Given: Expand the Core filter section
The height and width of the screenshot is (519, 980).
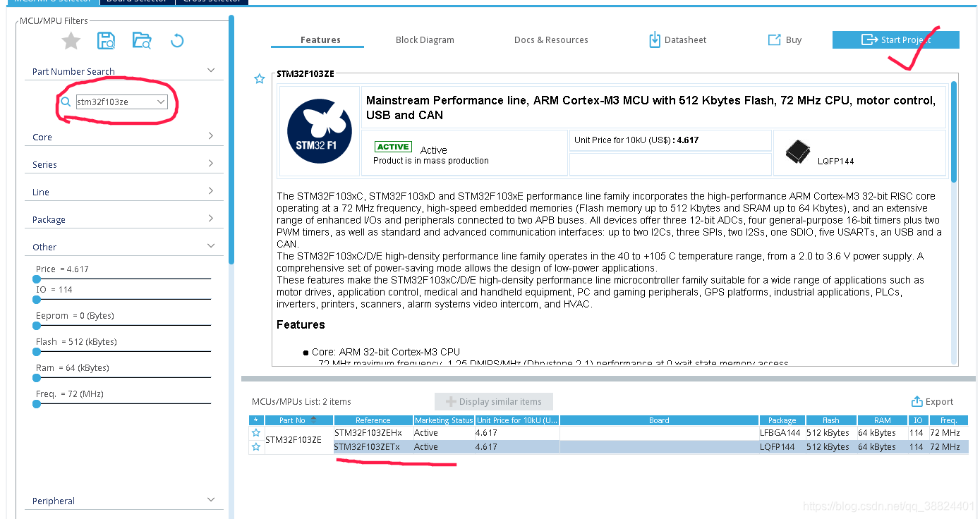Looking at the screenshot, I should click(210, 136).
